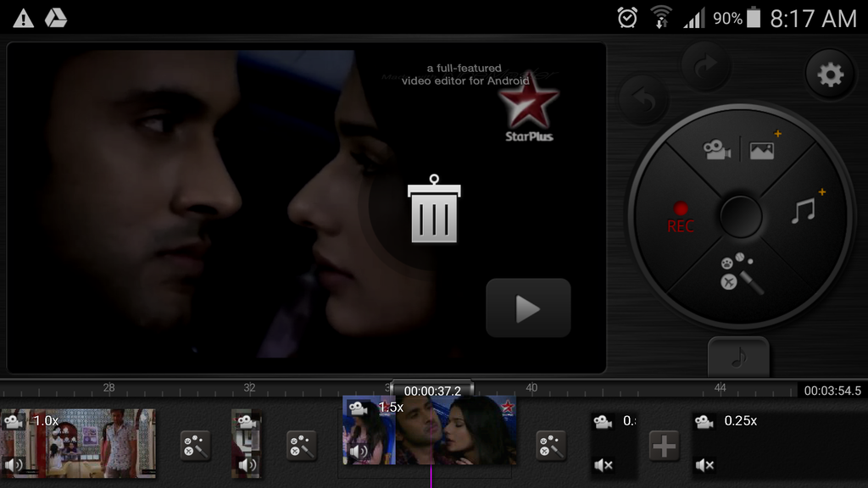Tap the current time indicator 00:00:37.2
The height and width of the screenshot is (488, 868).
tap(432, 391)
